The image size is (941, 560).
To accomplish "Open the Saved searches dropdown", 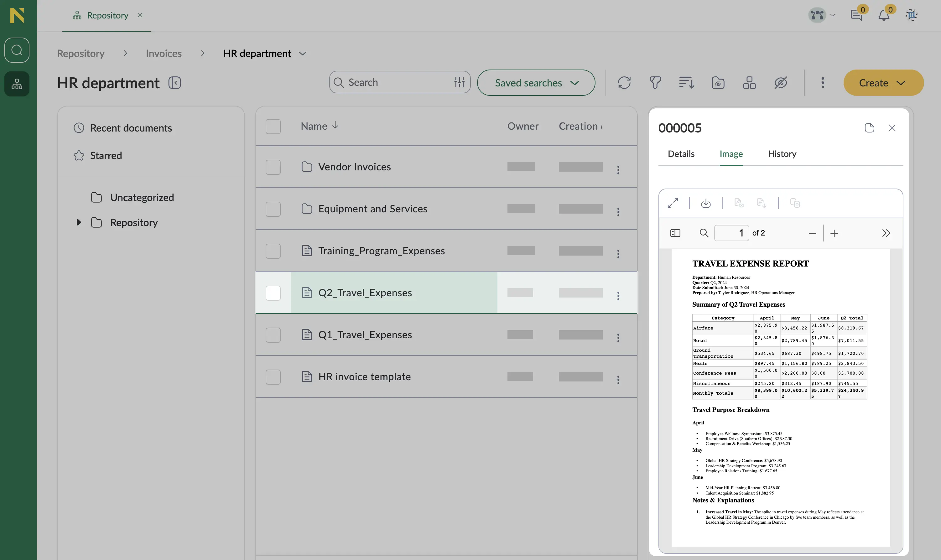I will click(536, 83).
